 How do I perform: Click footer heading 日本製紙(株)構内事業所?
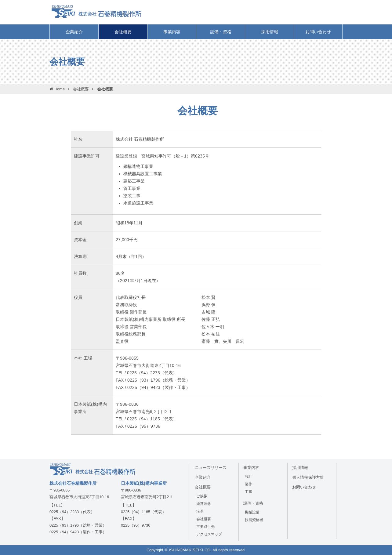click(144, 483)
